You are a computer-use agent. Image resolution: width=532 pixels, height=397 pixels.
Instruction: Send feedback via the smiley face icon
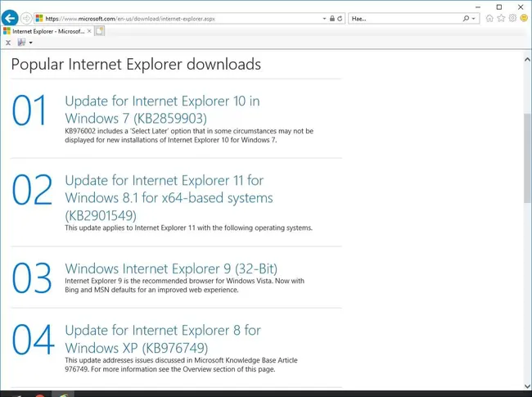[x=524, y=18]
